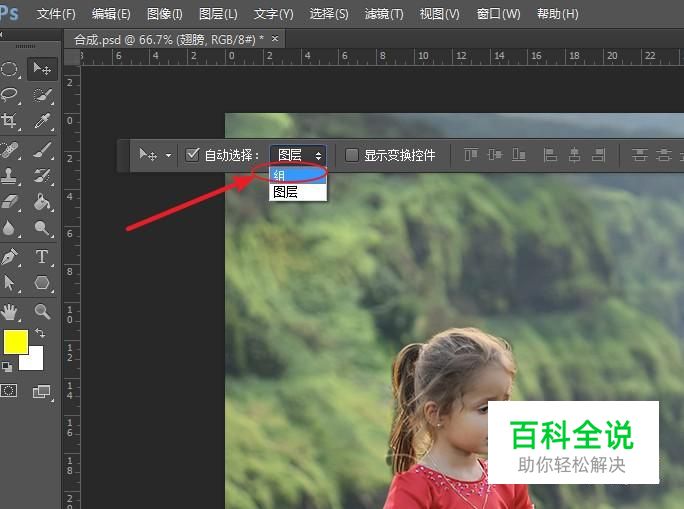The width and height of the screenshot is (684, 509).
Task: Select the Path Selection tool
Action: [10, 283]
